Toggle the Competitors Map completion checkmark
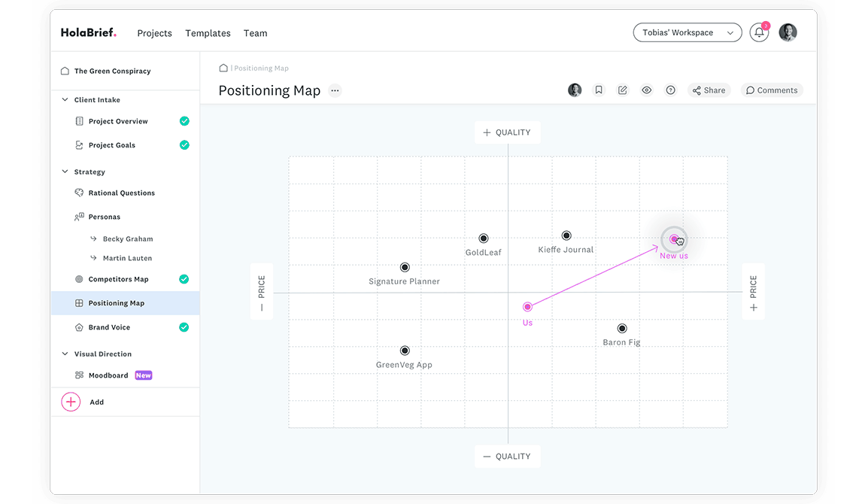Viewport: 865px width, 504px height. (184, 279)
